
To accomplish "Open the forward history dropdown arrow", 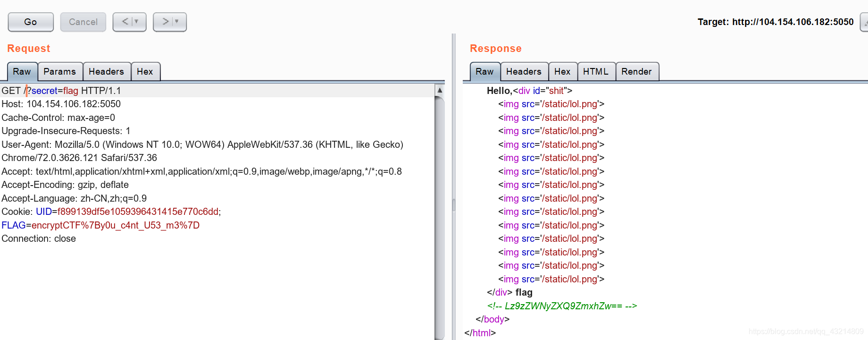I will click(177, 22).
